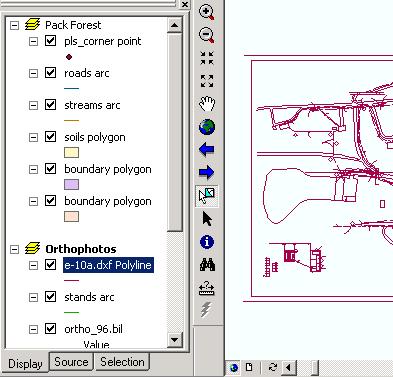Switch to the Source tab

(71, 362)
